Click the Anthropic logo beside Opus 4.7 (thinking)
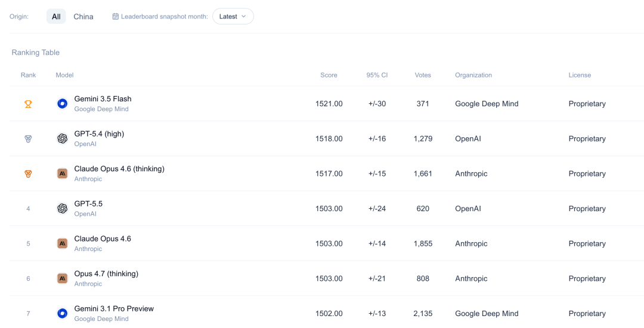644x328 pixels. click(62, 279)
